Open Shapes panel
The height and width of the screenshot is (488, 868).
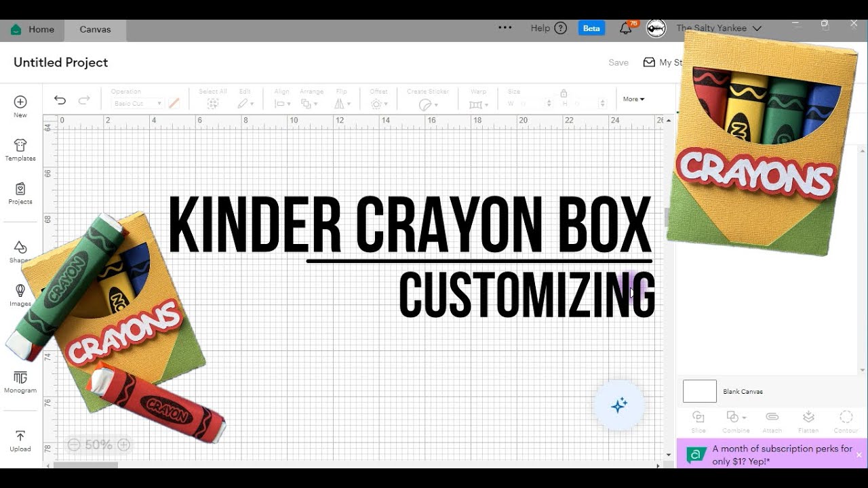point(20,251)
